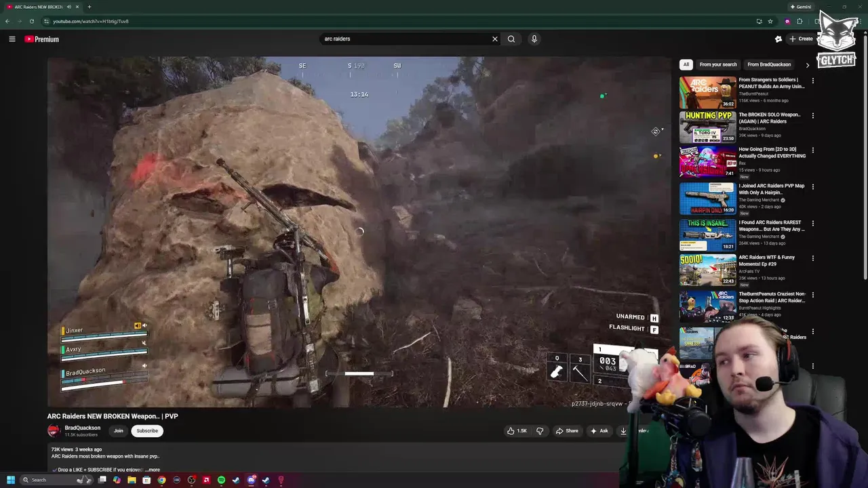Viewport: 868px width, 488px height.
Task: Select the From BradQuackson chip
Action: point(769,64)
